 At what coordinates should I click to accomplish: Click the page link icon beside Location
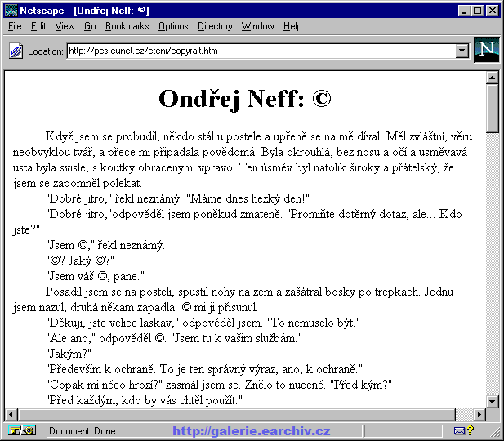16,51
